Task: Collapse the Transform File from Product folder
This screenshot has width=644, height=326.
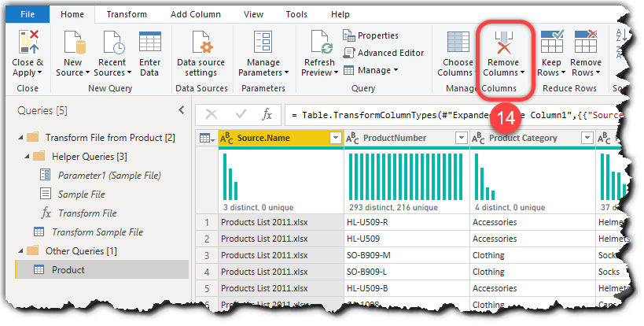Action: [20, 138]
